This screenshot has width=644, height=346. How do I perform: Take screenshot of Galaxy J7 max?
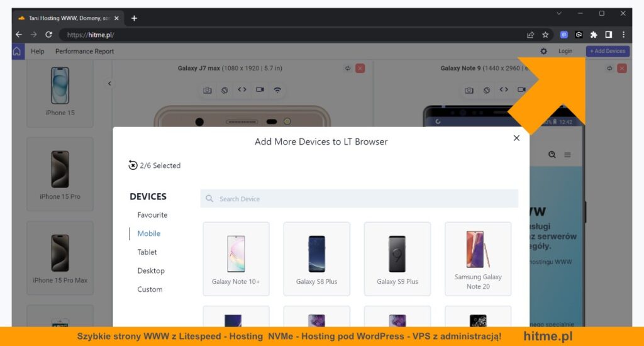tap(208, 90)
